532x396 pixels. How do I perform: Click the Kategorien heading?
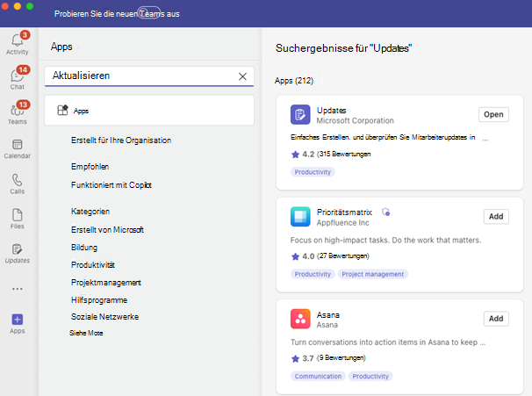[90, 212]
